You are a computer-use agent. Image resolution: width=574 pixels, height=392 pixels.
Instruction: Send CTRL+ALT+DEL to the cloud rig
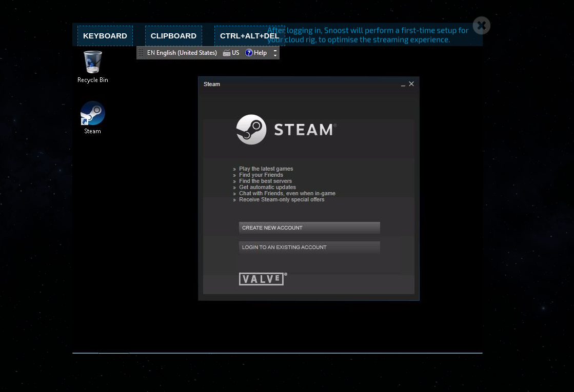coord(250,36)
